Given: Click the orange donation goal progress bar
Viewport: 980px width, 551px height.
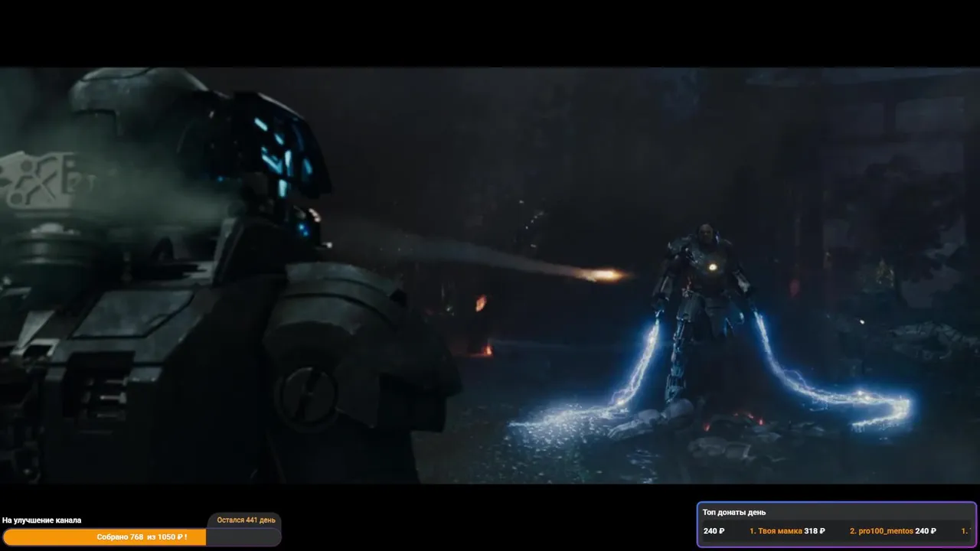Looking at the screenshot, I should click(142, 537).
